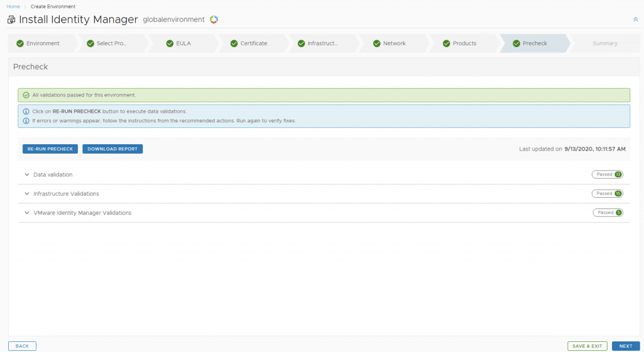Download the precheck report

click(x=113, y=149)
